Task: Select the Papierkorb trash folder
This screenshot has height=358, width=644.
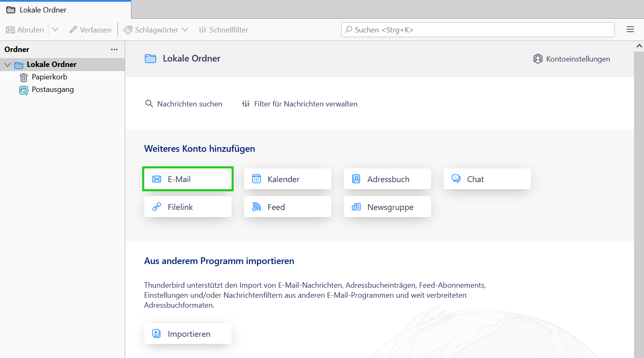Action: [x=49, y=77]
